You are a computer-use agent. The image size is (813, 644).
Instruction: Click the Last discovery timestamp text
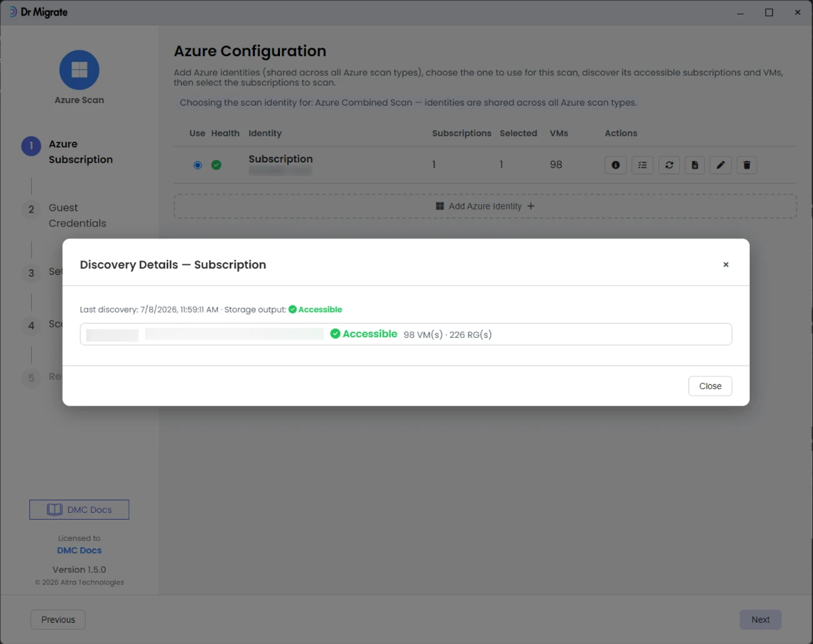(x=149, y=309)
